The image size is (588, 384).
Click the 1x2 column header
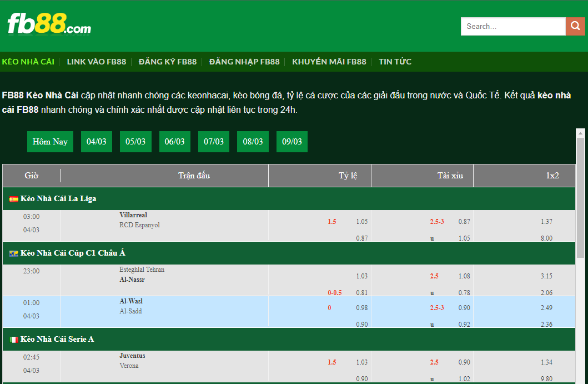552,175
